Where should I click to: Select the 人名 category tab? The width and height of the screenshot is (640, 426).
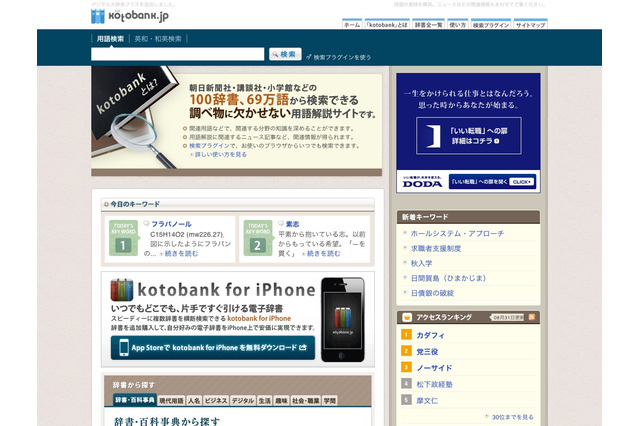tap(194, 401)
